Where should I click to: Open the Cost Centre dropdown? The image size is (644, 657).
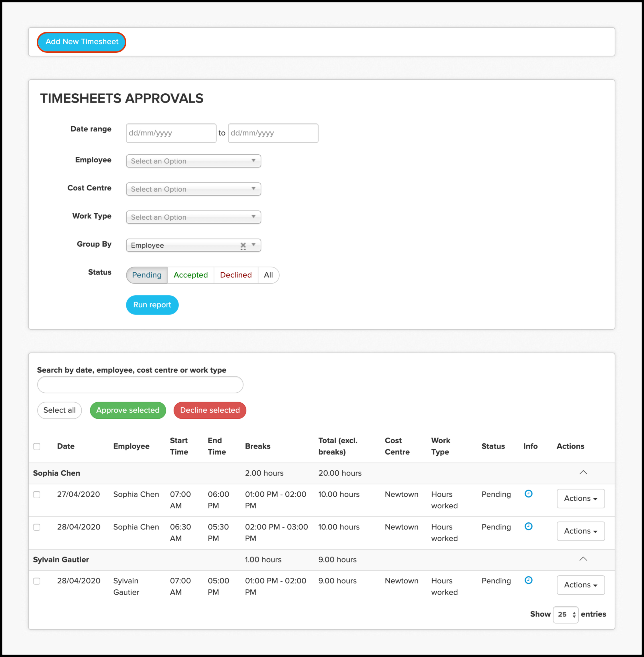193,189
